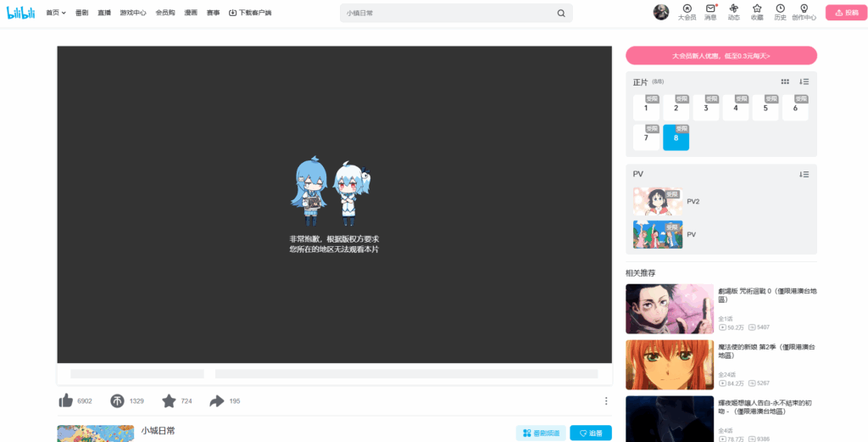The image size is (868, 442).
Task: Click the share arrow icon
Action: click(x=217, y=400)
